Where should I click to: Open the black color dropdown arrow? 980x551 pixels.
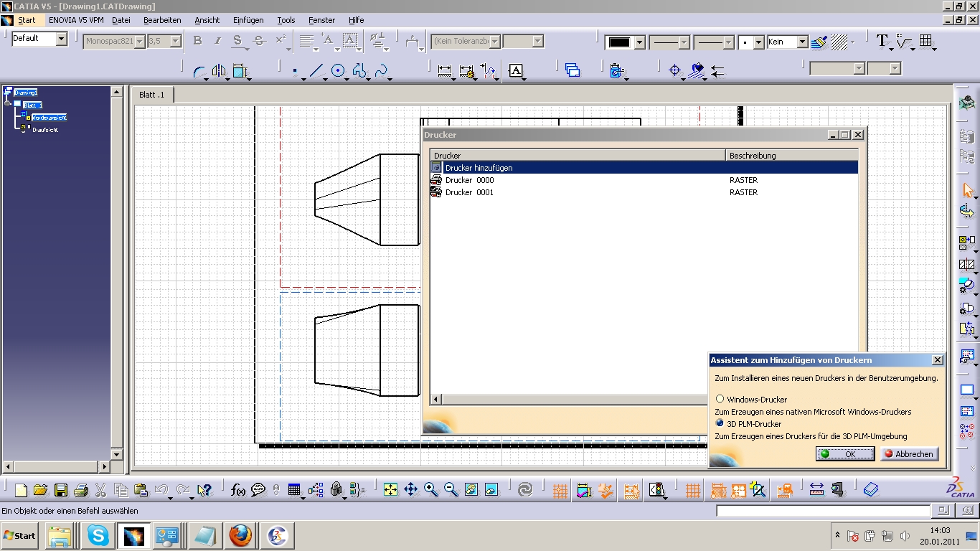(639, 42)
